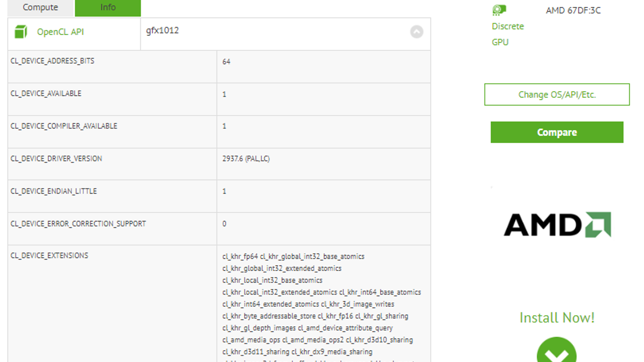Collapse the gfx1012 section with the chevron
644x362 pixels.
(417, 32)
